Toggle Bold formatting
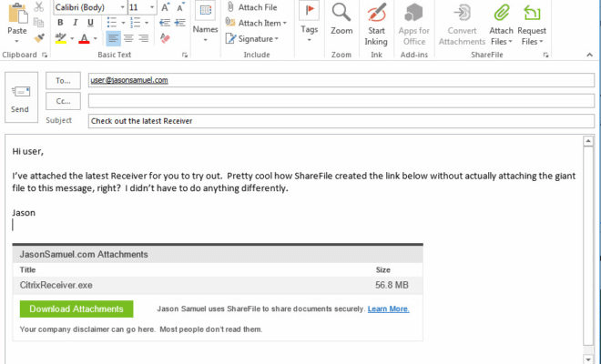The height and width of the screenshot is (364, 601). click(x=60, y=23)
